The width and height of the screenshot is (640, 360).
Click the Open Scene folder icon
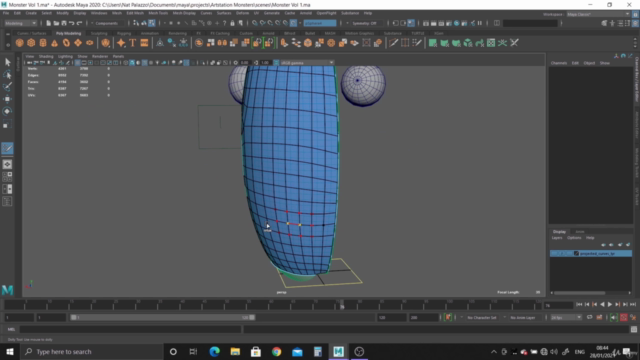56,23
